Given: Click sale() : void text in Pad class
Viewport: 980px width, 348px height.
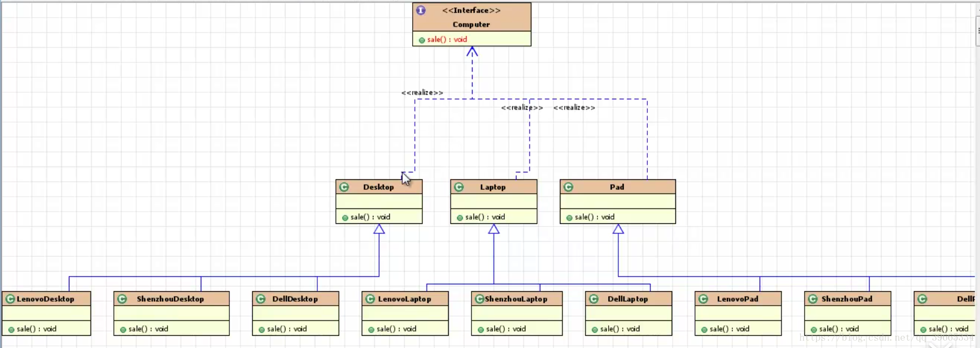Looking at the screenshot, I should click(594, 217).
